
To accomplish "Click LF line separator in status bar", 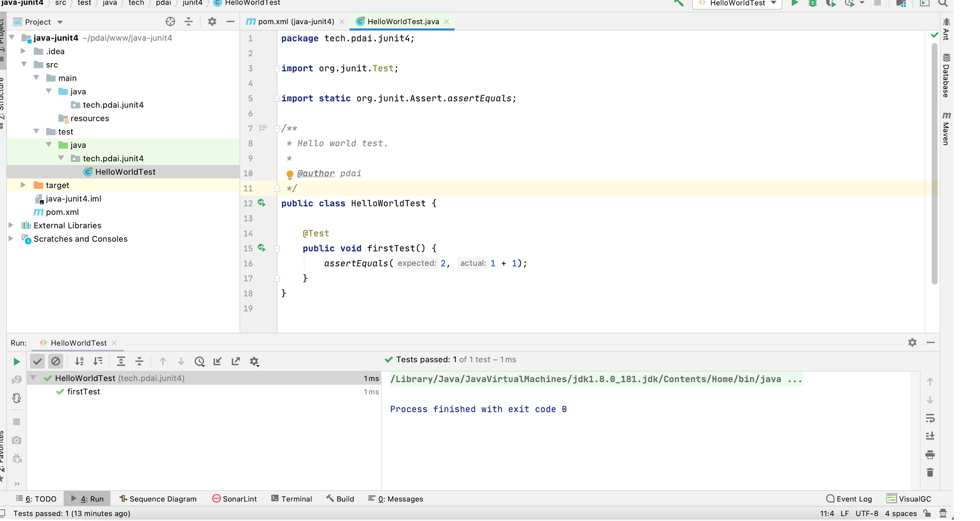I will (845, 513).
